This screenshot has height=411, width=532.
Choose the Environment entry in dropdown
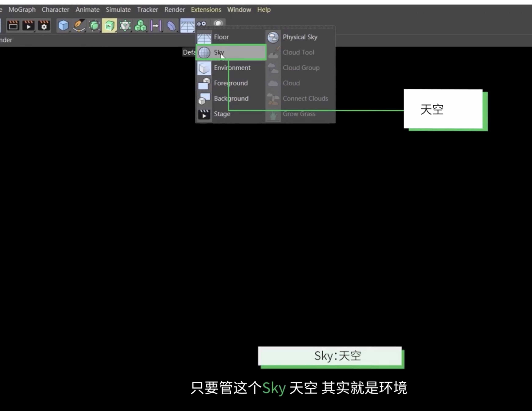[x=231, y=68]
